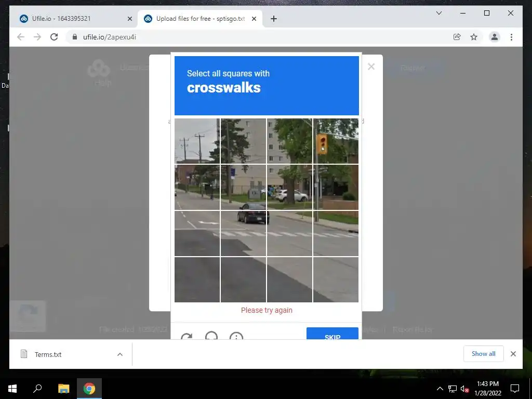Launch File Explorer from the taskbar

pyautogui.click(x=63, y=389)
